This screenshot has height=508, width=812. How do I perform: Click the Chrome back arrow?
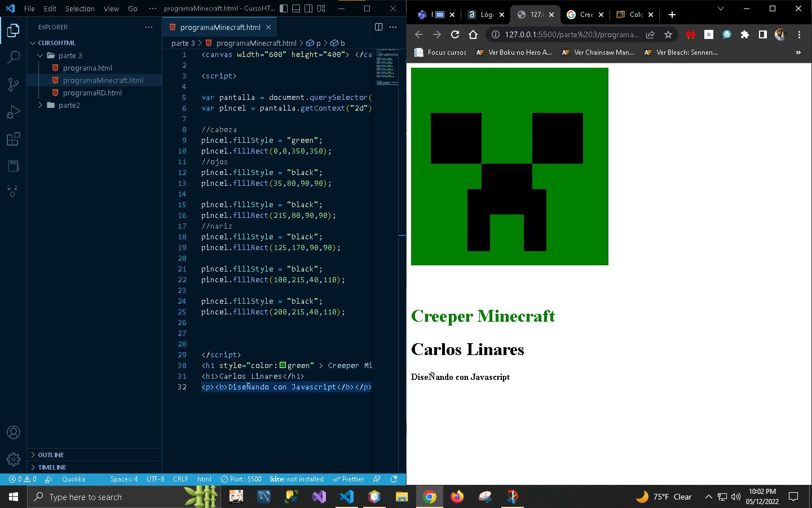point(419,34)
